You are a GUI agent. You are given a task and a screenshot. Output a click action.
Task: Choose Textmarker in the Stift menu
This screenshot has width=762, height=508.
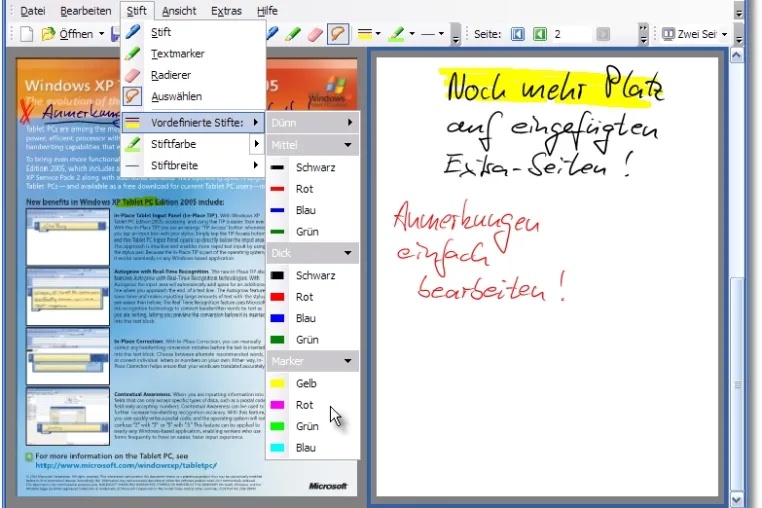(x=193, y=53)
